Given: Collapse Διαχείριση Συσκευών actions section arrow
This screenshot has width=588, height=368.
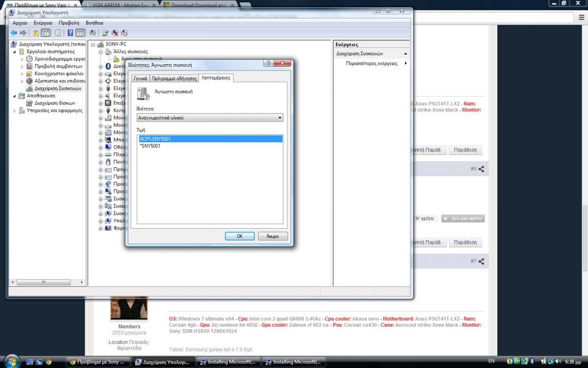Looking at the screenshot, I should pyautogui.click(x=406, y=53).
